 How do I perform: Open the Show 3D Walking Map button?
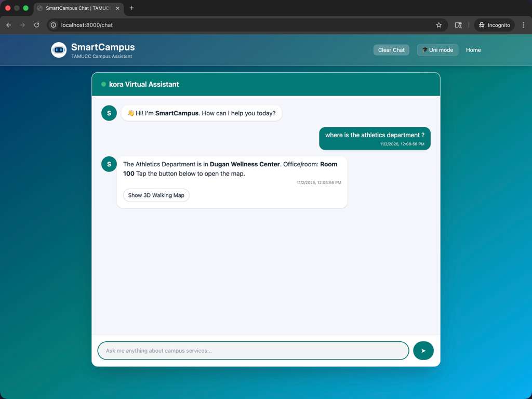click(156, 195)
